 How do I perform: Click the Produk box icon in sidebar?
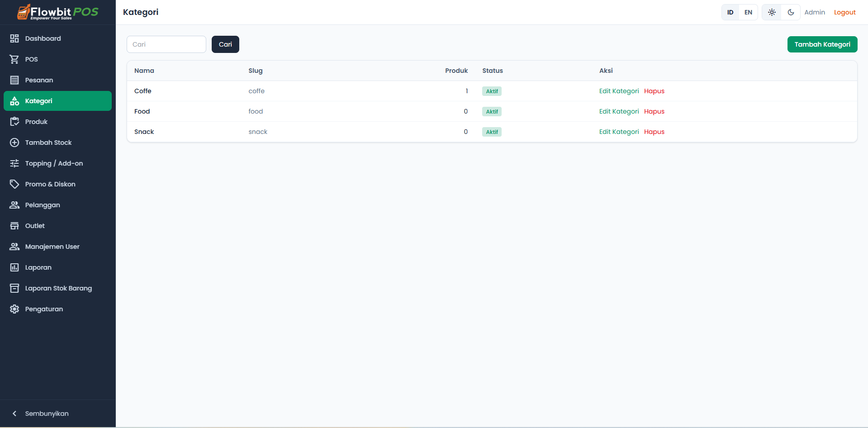pos(14,121)
